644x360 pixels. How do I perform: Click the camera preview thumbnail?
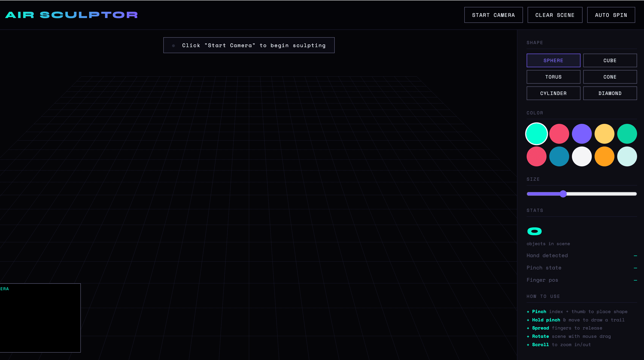40,318
